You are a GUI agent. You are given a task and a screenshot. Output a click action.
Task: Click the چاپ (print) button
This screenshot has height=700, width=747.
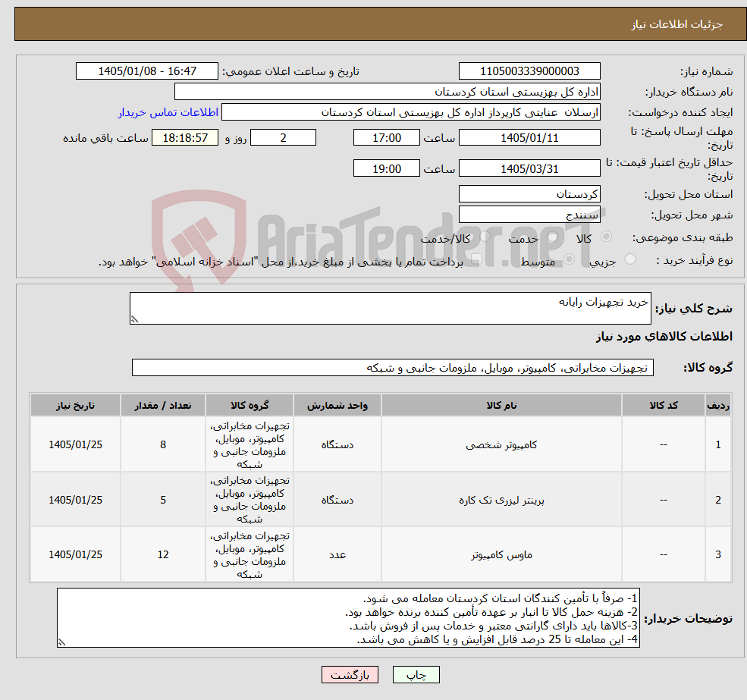416,675
